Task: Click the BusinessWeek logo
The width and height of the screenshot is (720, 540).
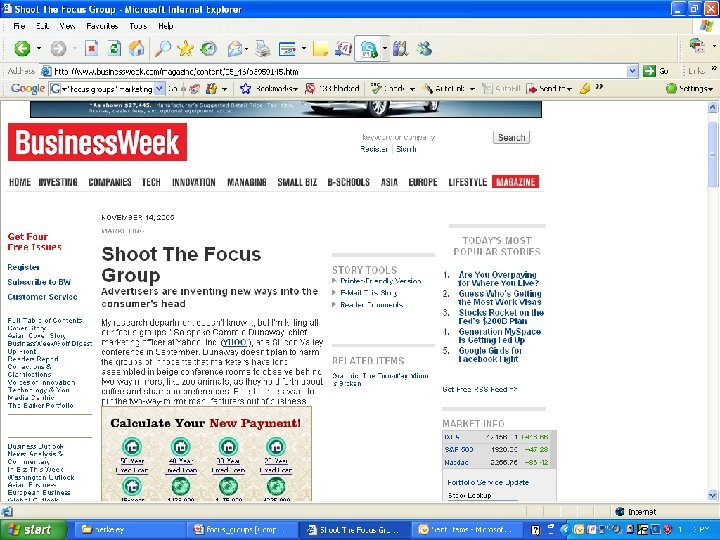Action: (x=97, y=142)
